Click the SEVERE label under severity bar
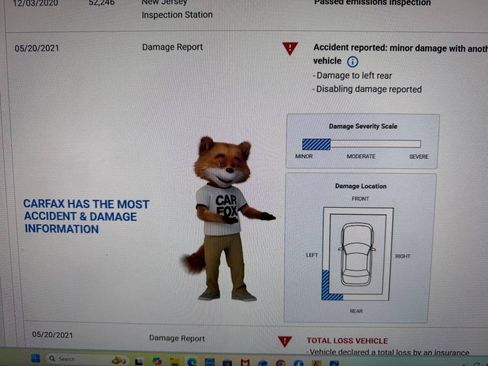The width and height of the screenshot is (488, 366). (419, 157)
